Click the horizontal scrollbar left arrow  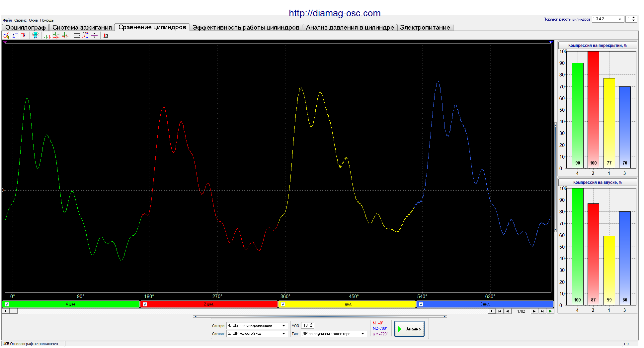pyautogui.click(x=5, y=311)
